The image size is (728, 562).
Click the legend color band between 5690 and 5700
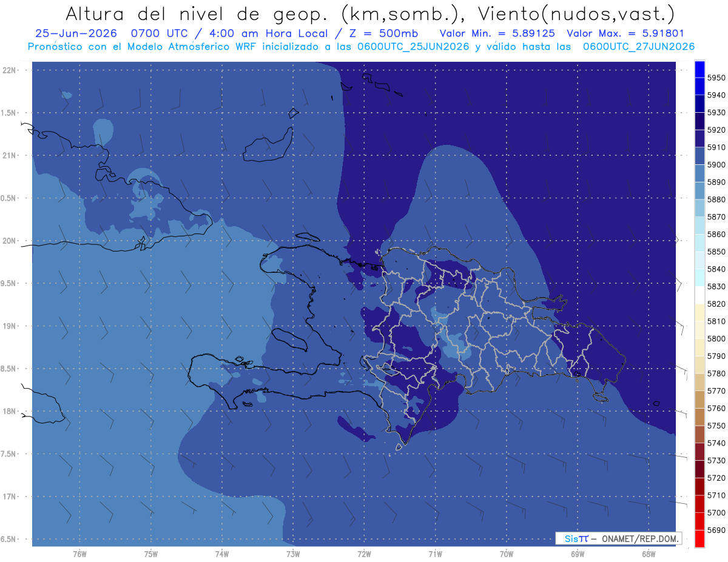(x=699, y=521)
